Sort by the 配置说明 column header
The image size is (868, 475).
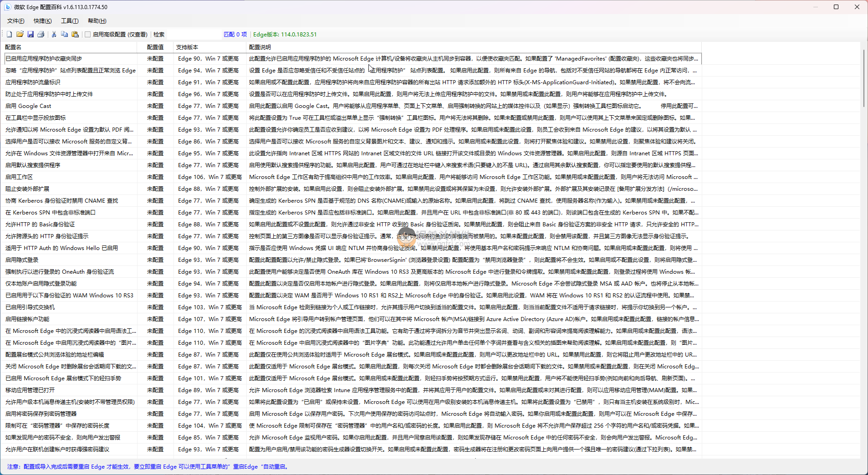474,47
